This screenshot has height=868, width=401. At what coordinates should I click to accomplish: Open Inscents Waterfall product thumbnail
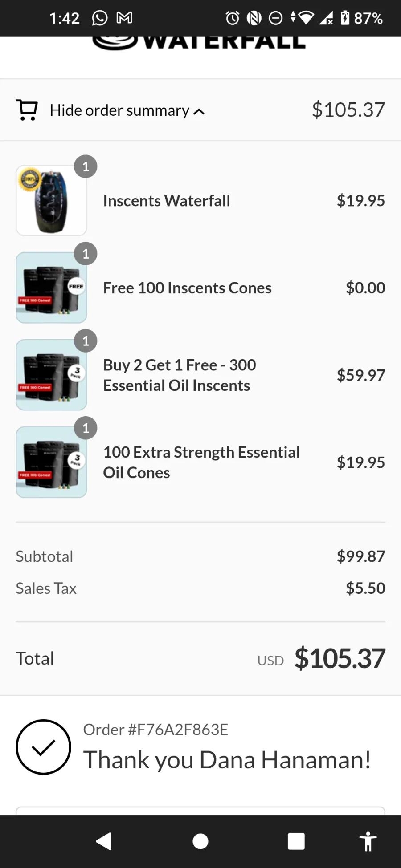pyautogui.click(x=51, y=200)
